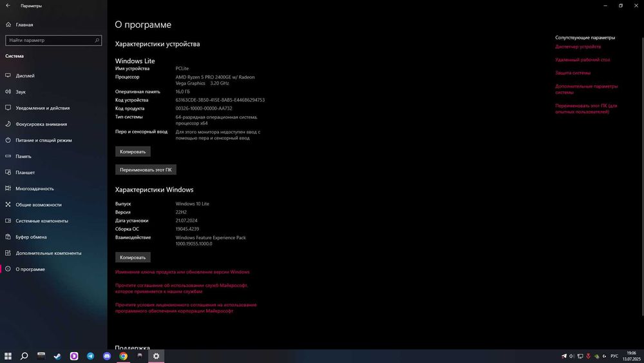The width and height of the screenshot is (644, 363).
Task: Go to Главная home page
Action: pos(24,25)
